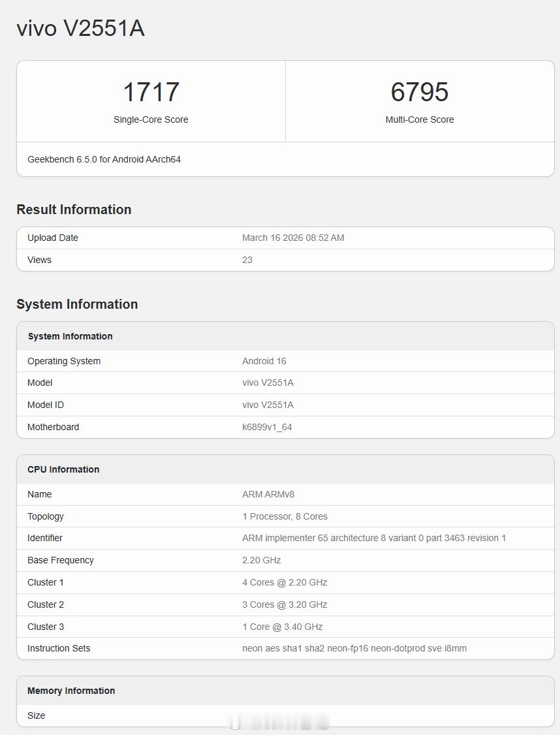Click the Result Information heading
Image resolution: width=560 pixels, height=735 pixels.
pos(74,210)
